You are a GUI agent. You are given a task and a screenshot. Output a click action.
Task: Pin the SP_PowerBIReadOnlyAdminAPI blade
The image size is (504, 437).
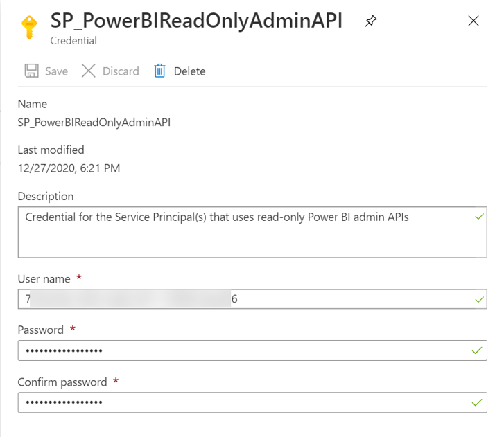[371, 21]
